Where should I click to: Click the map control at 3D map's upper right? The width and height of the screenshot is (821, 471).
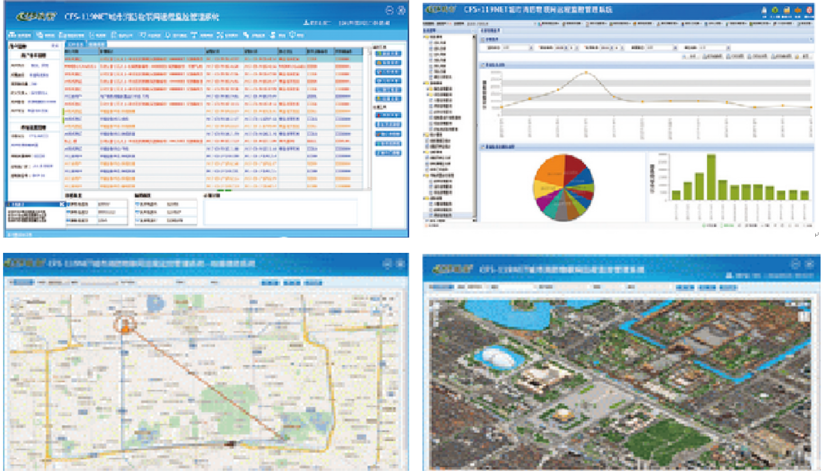click(x=802, y=316)
